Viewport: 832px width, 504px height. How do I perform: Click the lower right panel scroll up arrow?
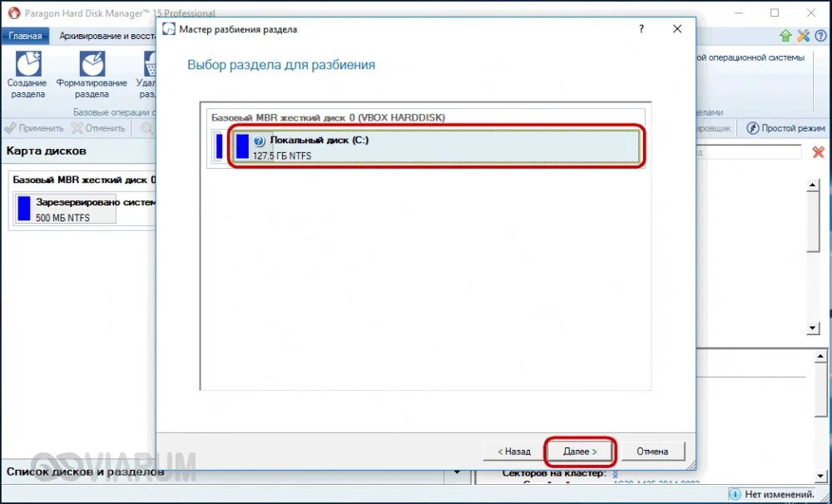pos(820,357)
